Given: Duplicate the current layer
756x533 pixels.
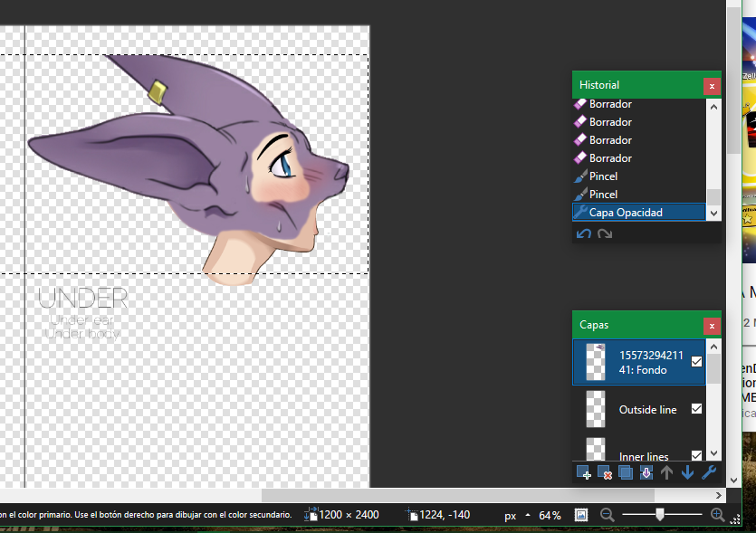Looking at the screenshot, I should tap(625, 472).
